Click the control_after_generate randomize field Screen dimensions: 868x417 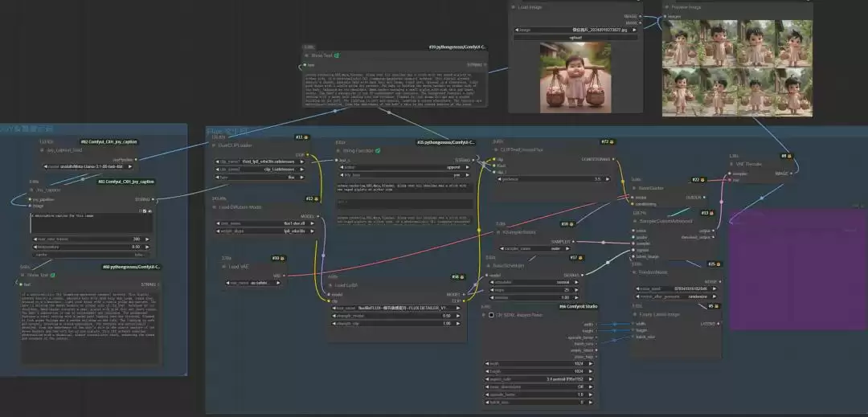click(x=677, y=296)
